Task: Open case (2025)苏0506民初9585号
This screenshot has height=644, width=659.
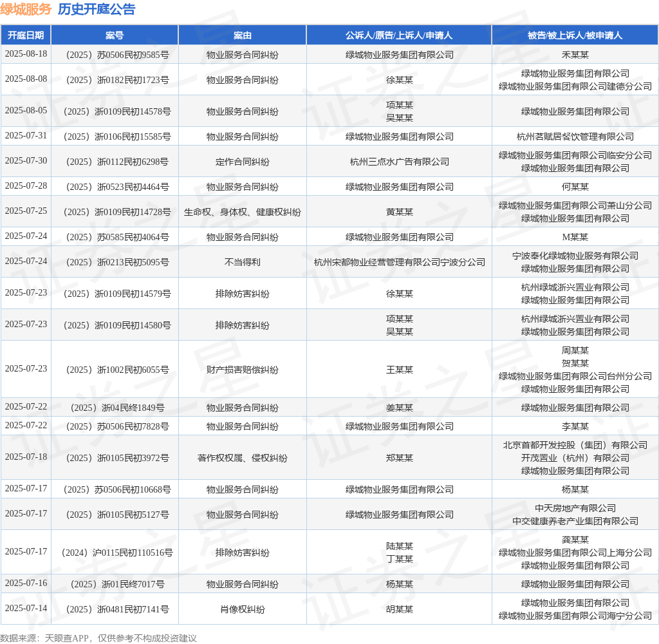Action: coord(117,55)
